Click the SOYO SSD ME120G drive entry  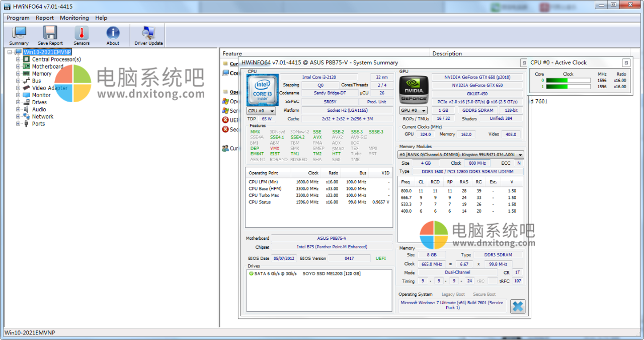click(332, 274)
